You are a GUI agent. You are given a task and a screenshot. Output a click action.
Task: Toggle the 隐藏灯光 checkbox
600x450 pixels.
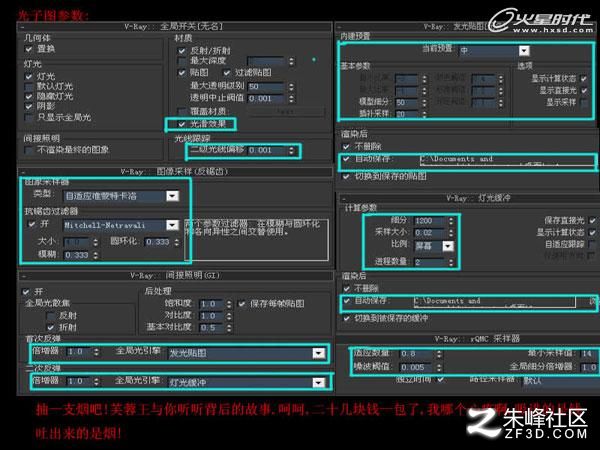29,96
